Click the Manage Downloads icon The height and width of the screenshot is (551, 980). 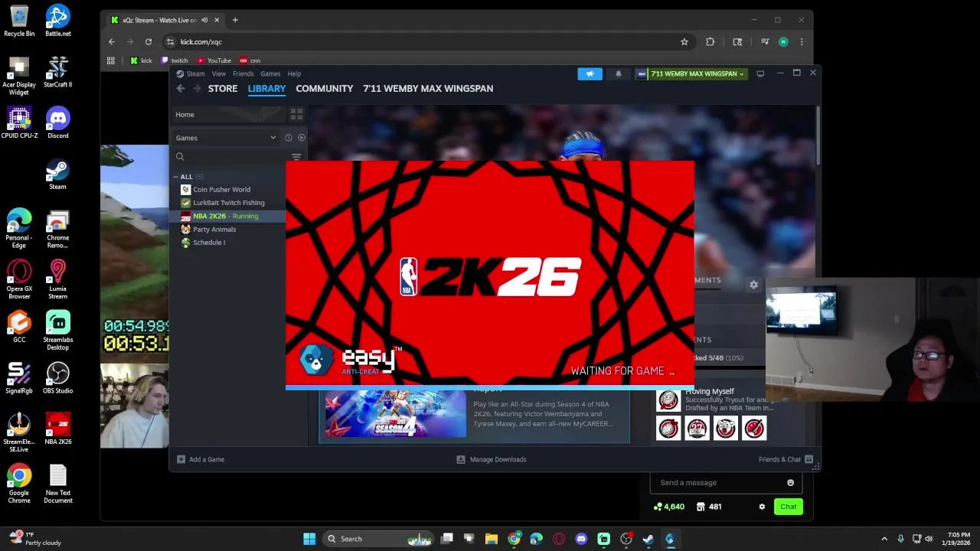point(461,459)
